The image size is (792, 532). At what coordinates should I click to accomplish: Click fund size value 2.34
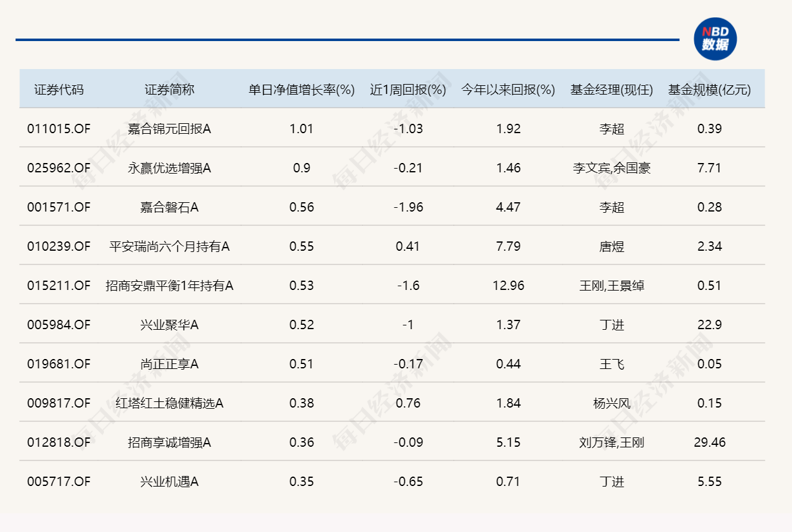tap(709, 246)
